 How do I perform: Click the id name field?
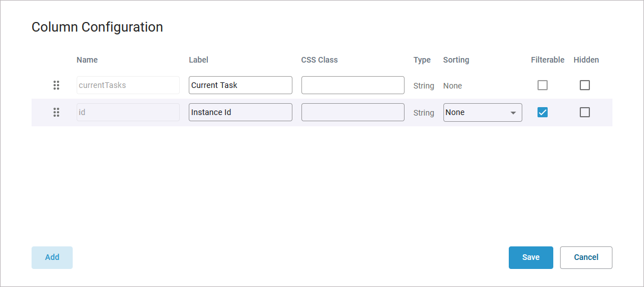pyautogui.click(x=128, y=112)
